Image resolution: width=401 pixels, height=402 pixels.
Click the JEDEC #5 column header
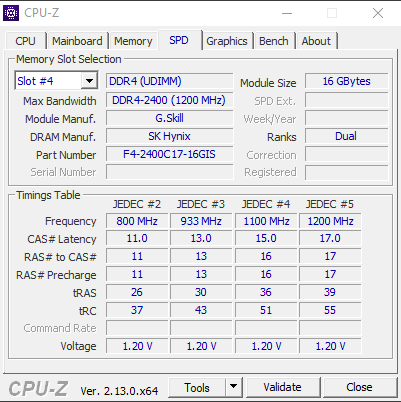(x=330, y=204)
